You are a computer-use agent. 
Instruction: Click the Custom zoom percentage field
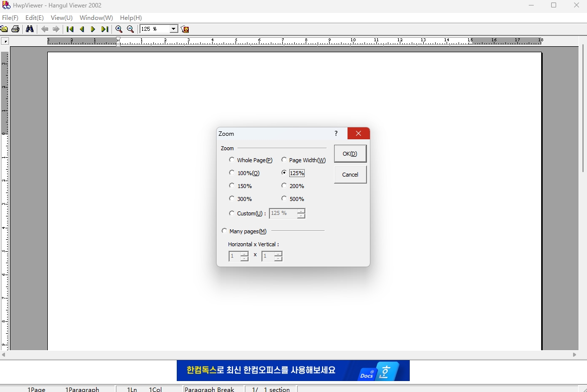(283, 213)
